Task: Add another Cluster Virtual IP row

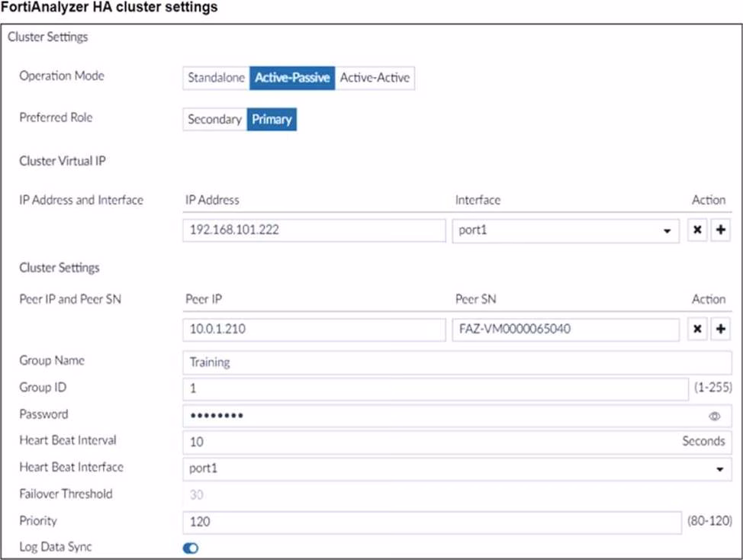Action: tap(720, 230)
